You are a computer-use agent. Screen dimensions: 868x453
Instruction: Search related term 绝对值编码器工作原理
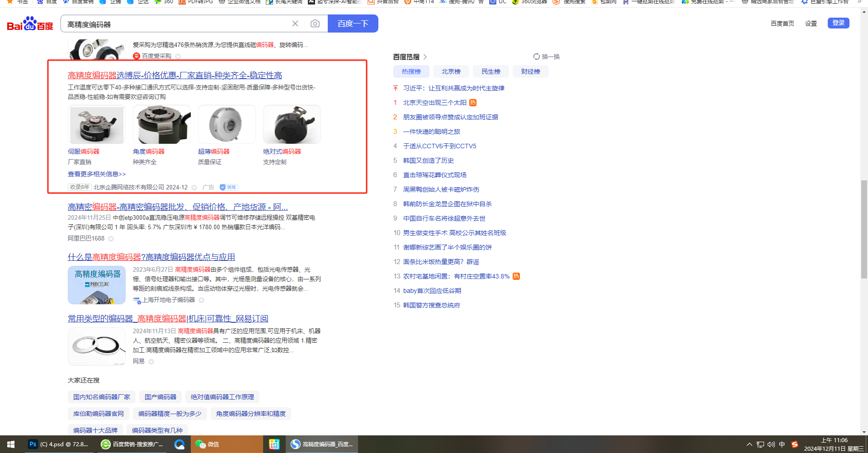pos(222,397)
